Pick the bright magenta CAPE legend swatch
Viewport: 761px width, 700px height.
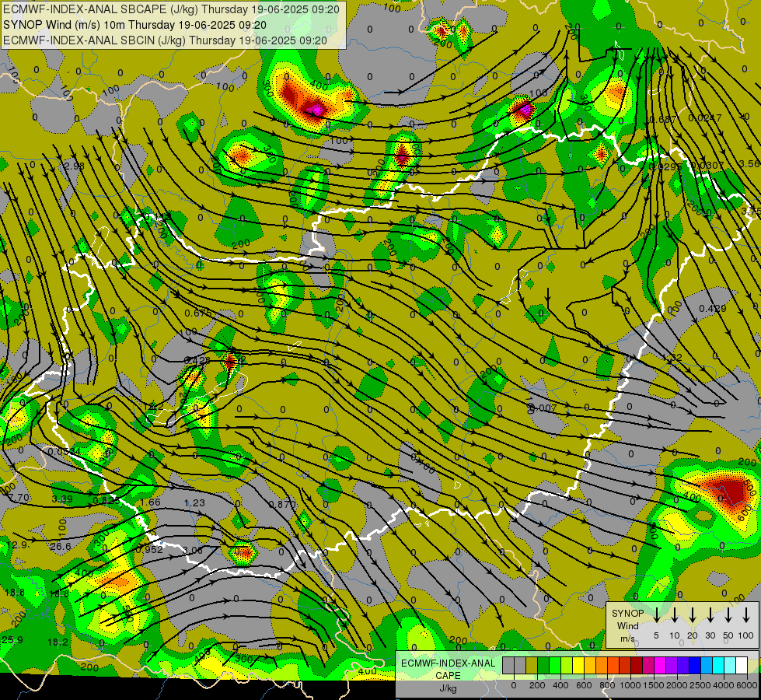(x=660, y=665)
